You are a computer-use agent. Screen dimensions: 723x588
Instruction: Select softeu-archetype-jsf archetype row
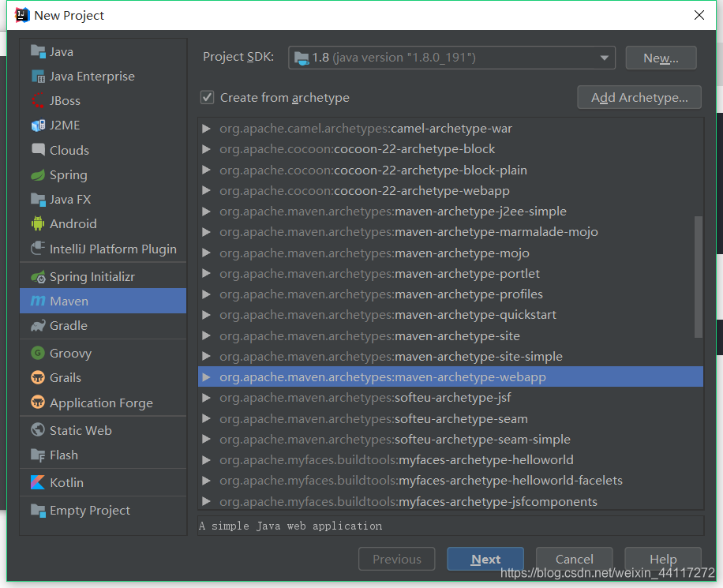coord(451,398)
